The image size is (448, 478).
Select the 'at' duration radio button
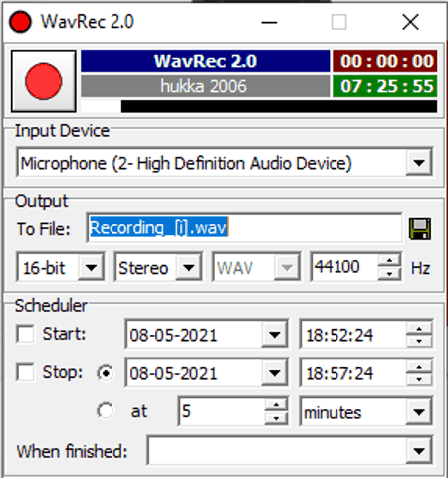coord(106,411)
